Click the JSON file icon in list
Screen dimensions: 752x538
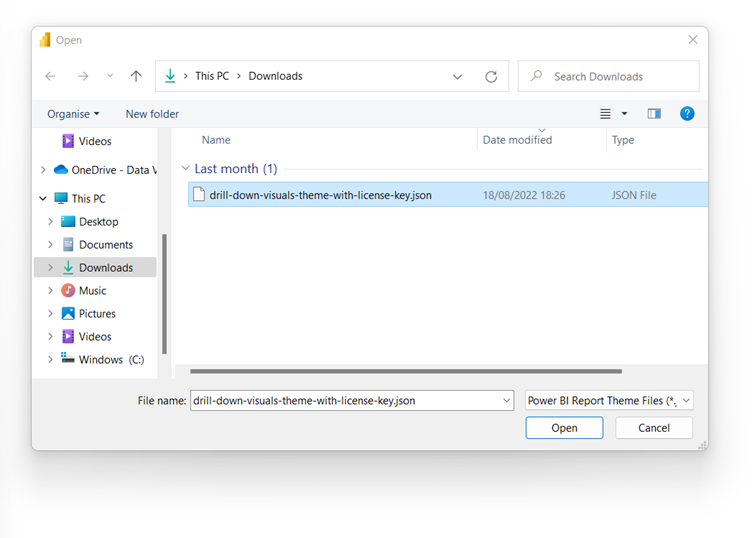click(199, 195)
